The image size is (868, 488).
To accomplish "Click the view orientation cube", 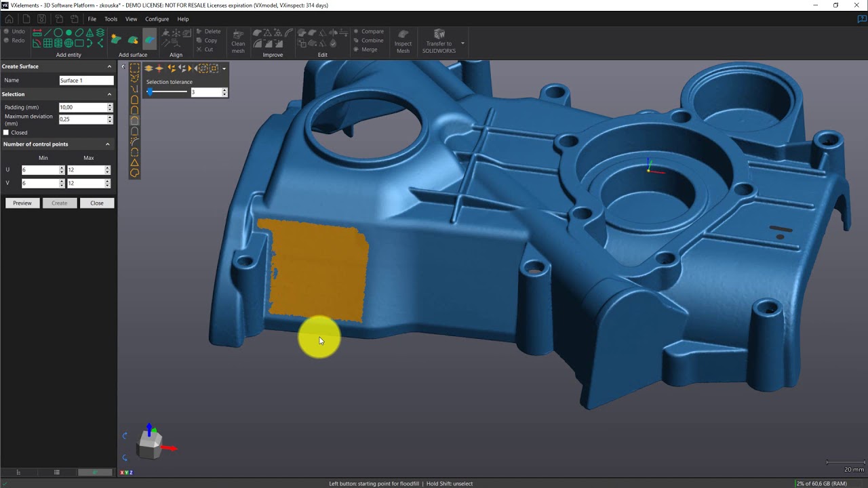I will pos(150,444).
